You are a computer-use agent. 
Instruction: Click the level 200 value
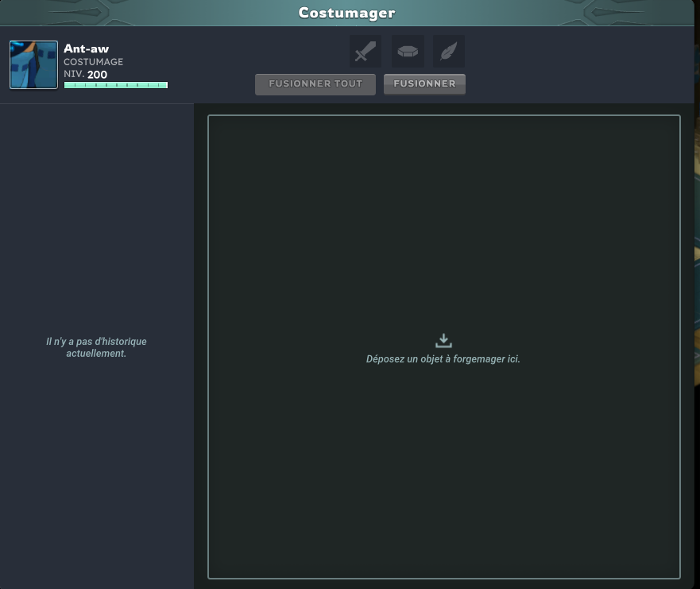pos(97,75)
